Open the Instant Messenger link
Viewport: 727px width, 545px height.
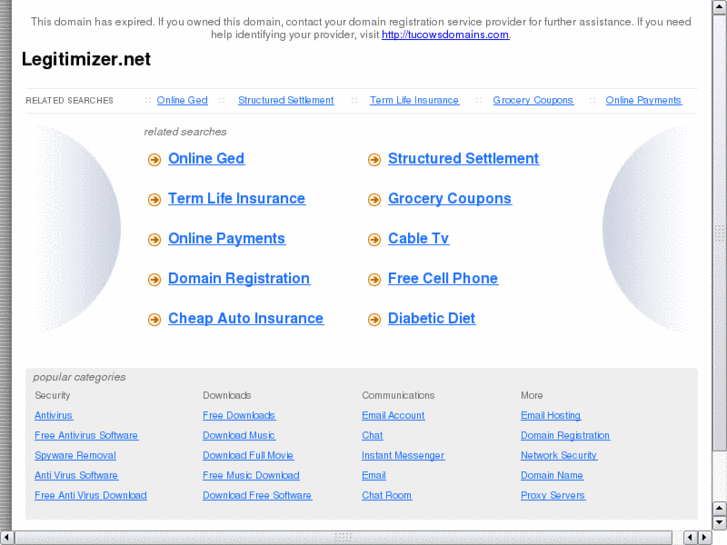tap(403, 456)
